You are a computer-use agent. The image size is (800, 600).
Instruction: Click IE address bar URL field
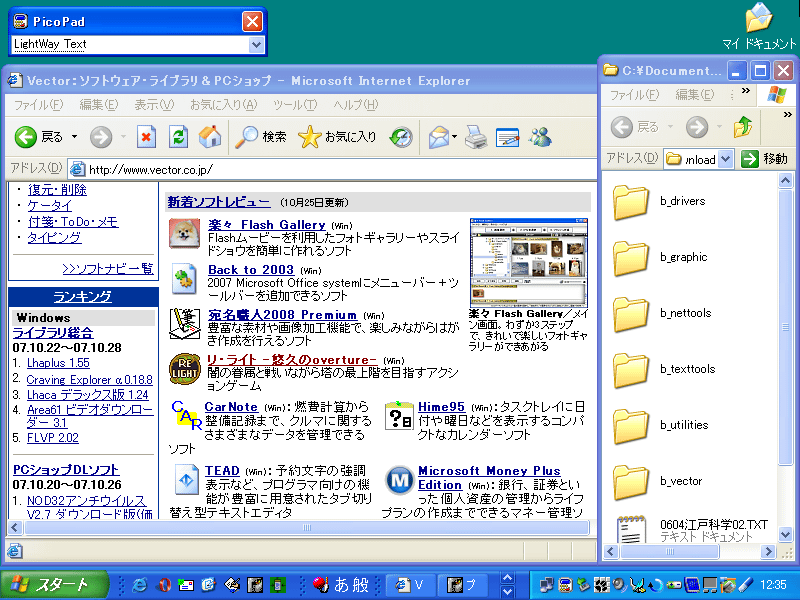[x=332, y=169]
